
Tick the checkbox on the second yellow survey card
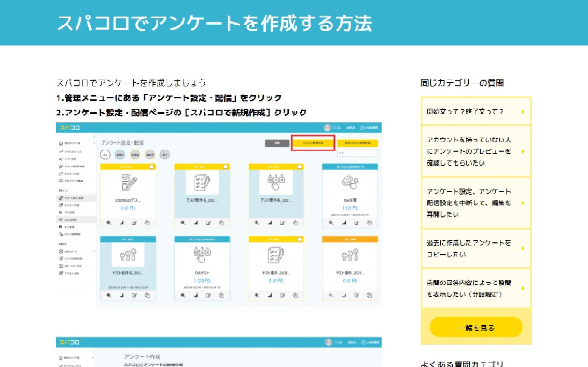[226, 167]
